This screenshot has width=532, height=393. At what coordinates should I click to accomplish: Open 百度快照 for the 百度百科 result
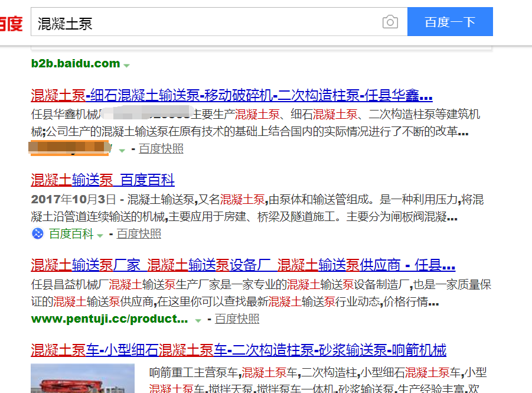click(139, 233)
